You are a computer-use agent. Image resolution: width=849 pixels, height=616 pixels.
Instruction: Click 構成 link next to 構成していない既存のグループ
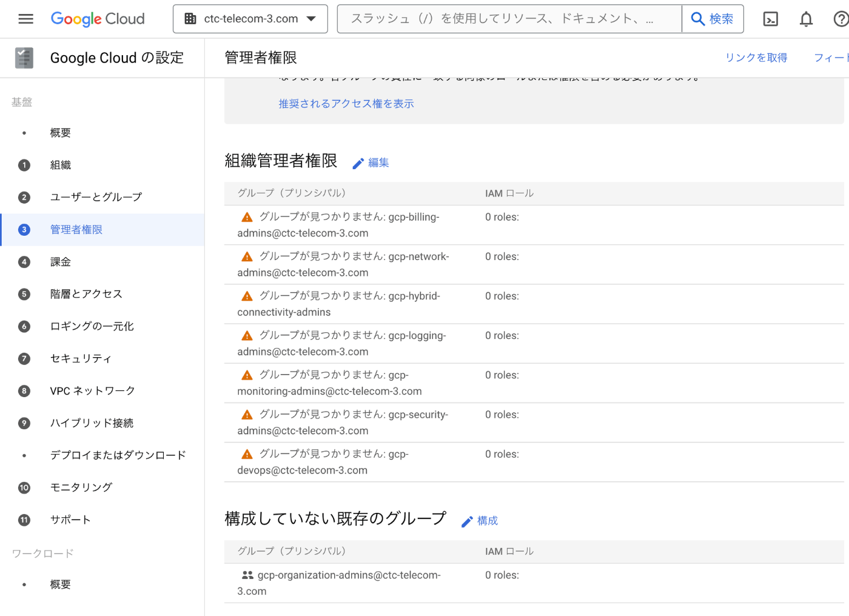(x=480, y=521)
